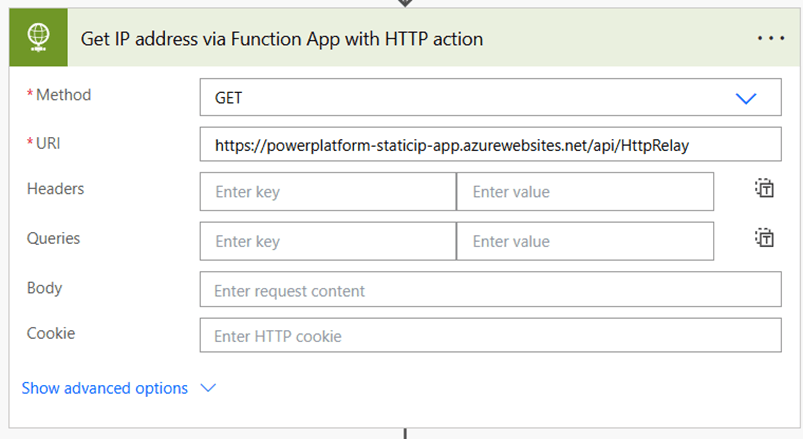
Task: Click the action title 'Get IP address via Function App'
Action: 281,39
